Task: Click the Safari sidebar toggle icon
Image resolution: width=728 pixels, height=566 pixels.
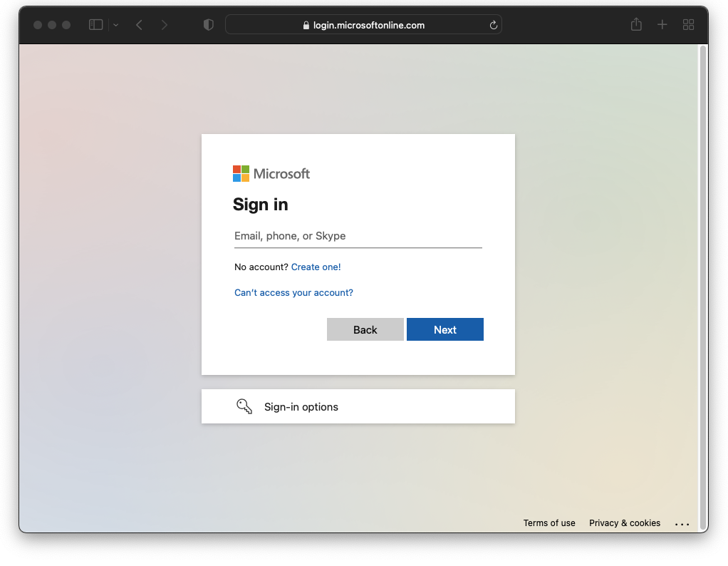Action: coord(95,25)
